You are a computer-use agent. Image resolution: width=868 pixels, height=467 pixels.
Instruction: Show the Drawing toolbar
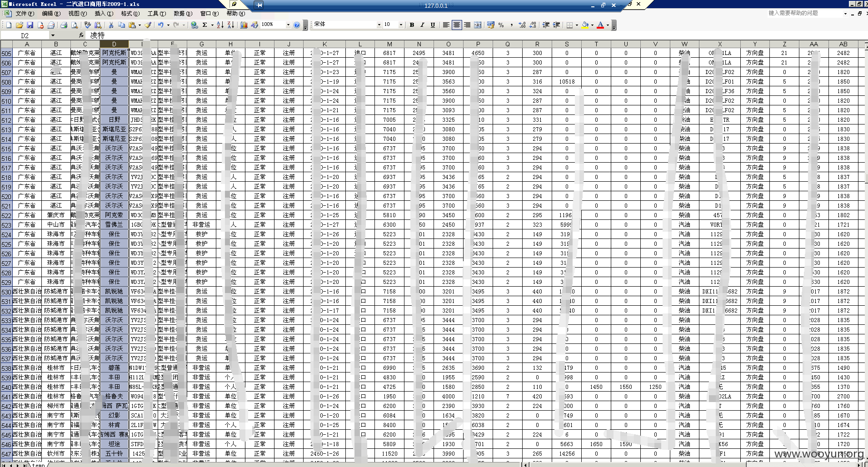tap(254, 25)
